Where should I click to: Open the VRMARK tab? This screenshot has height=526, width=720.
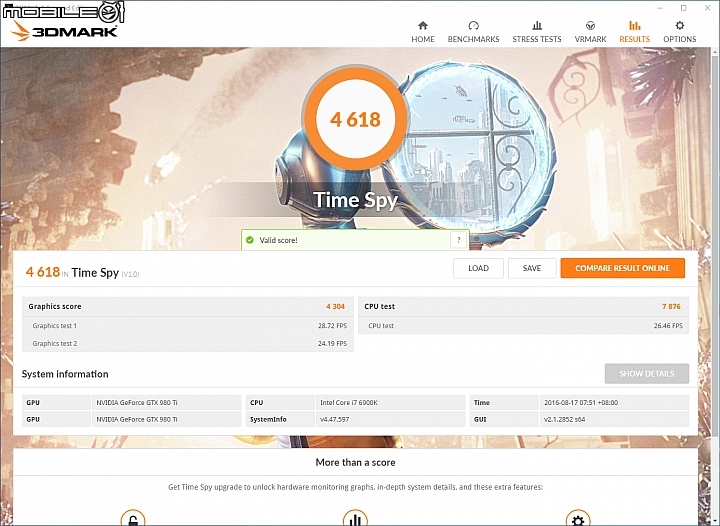591,32
